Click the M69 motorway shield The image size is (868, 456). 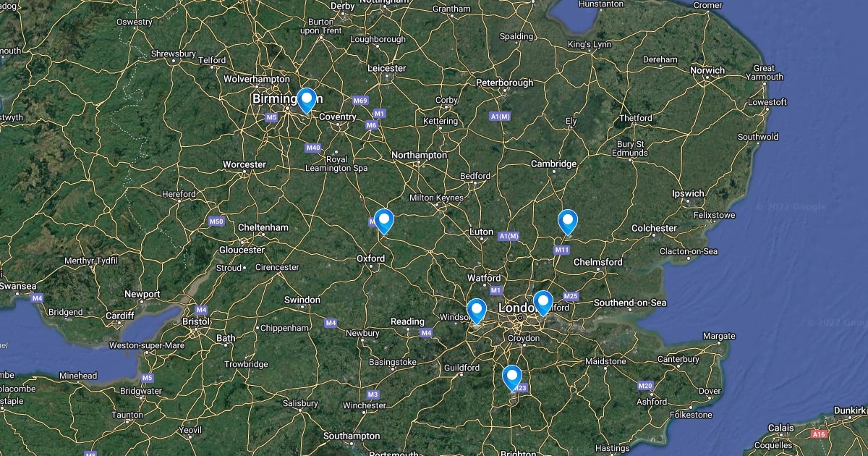(x=360, y=101)
